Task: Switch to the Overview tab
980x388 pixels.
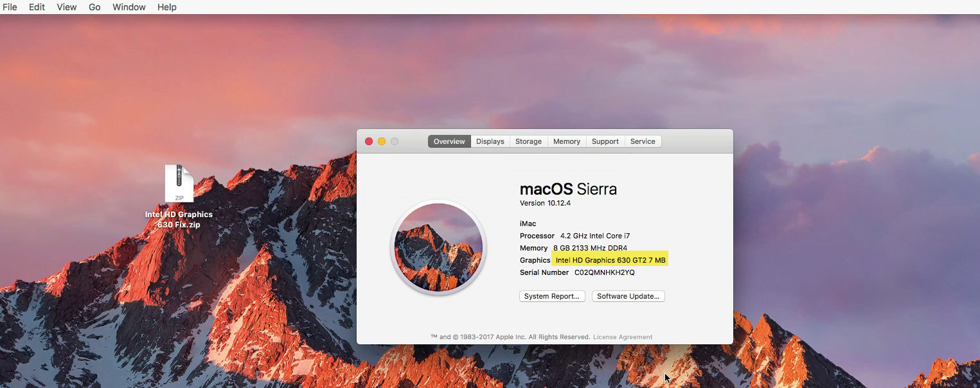Action: [449, 141]
